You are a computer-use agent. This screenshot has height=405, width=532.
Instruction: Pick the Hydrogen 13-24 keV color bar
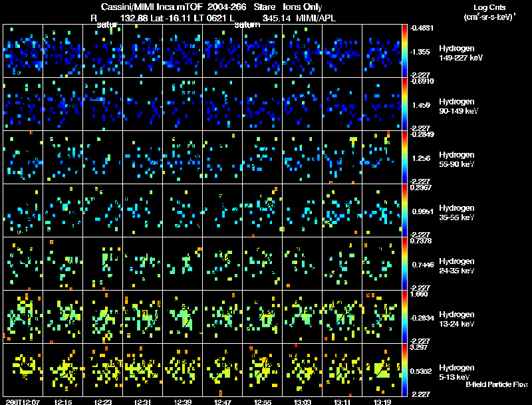[404, 317]
